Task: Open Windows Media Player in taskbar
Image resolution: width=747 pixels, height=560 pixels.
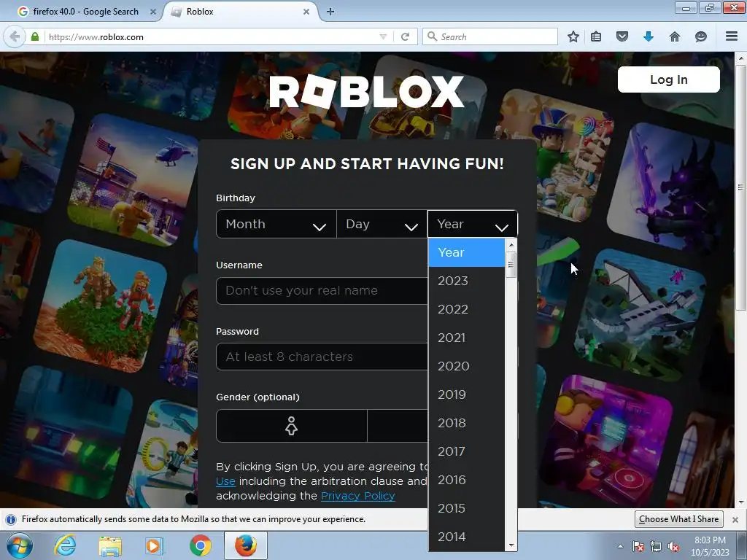Action: [x=155, y=545]
